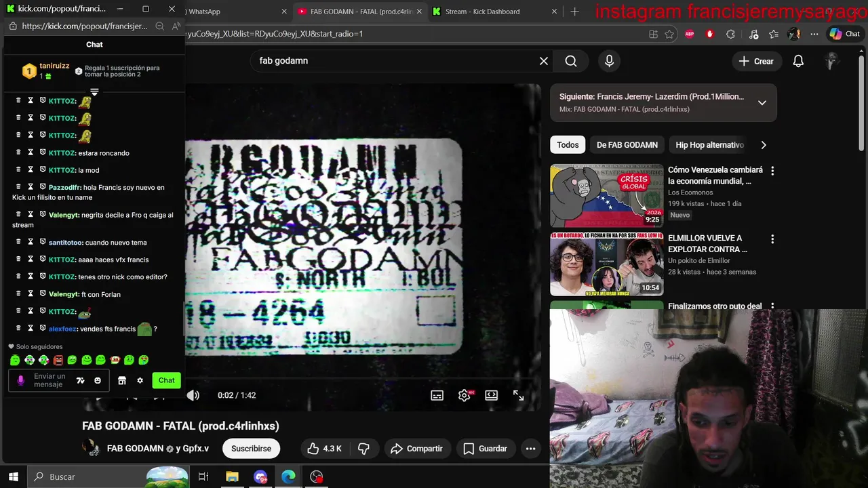
Task: Mute the YouTube player volume
Action: tap(193, 395)
